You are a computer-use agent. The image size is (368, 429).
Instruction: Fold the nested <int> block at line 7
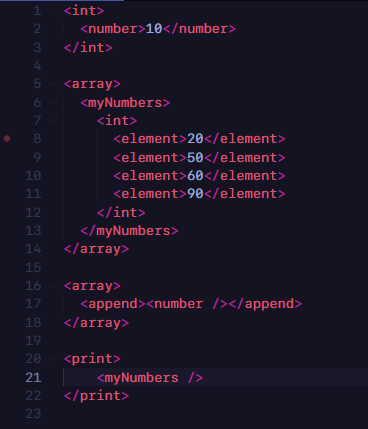click(x=54, y=121)
